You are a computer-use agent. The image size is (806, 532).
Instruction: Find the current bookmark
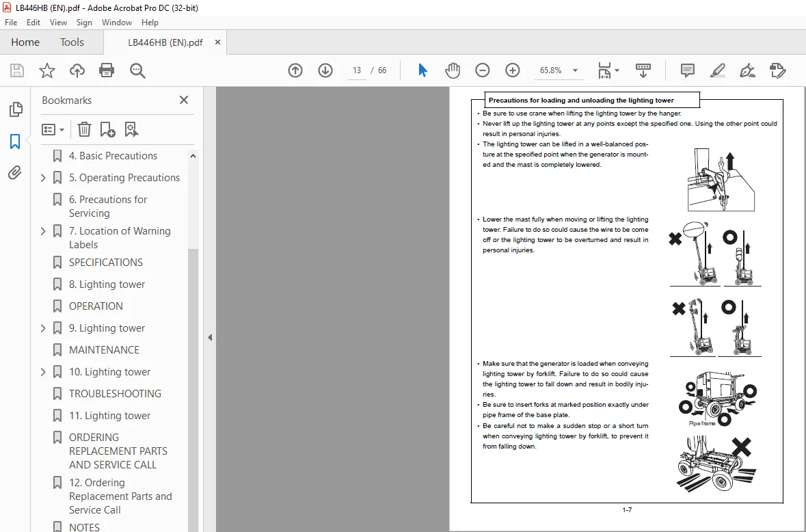click(131, 129)
